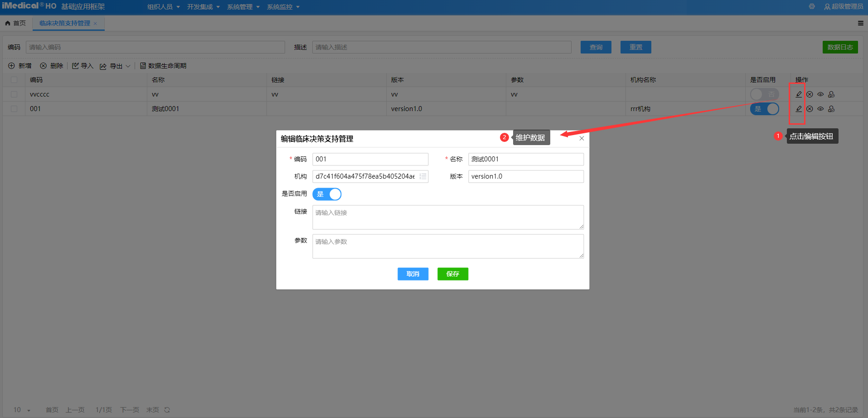Click 保存 save in the dialog
Viewport: 868px width, 418px height.
pyautogui.click(x=452, y=274)
